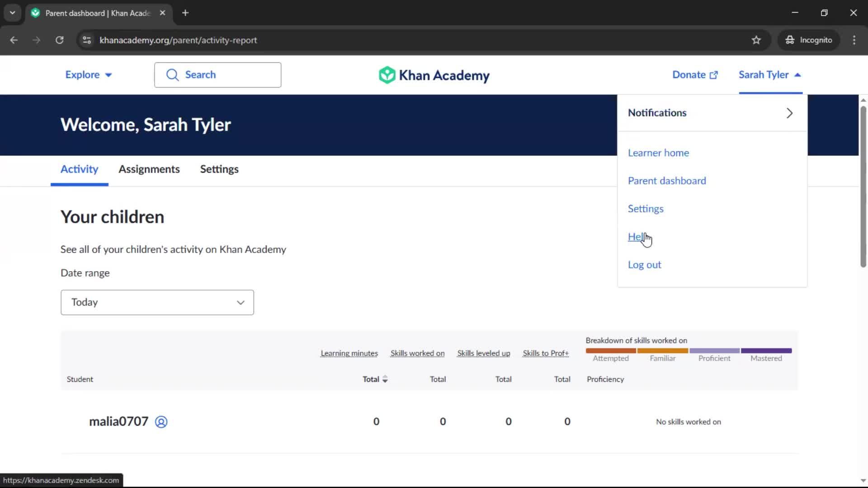The image size is (868, 488).
Task: Switch to the Assignments tab
Action: point(149,169)
